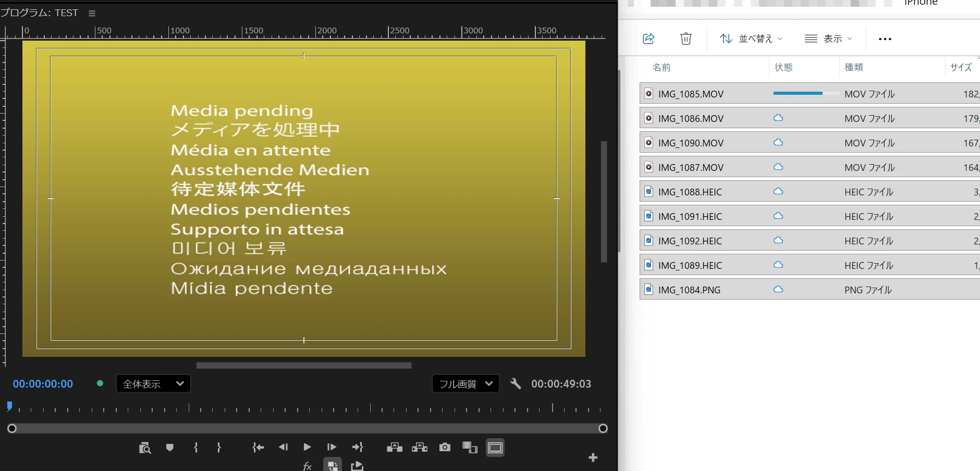Image resolution: width=980 pixels, height=471 pixels.
Task: Click the Mark Out bracket icon
Action: [x=219, y=448]
